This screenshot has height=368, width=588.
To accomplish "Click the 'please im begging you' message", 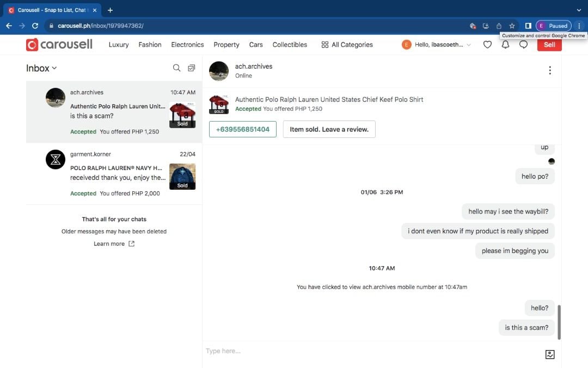I will tap(515, 251).
